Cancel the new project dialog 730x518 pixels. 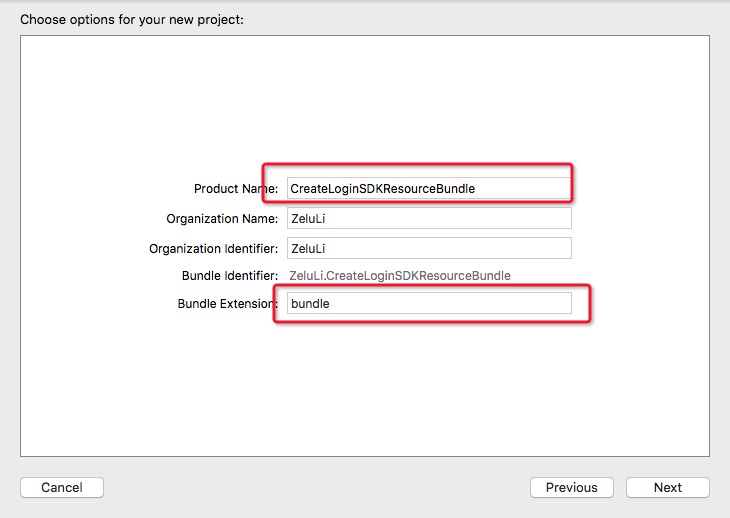62,487
